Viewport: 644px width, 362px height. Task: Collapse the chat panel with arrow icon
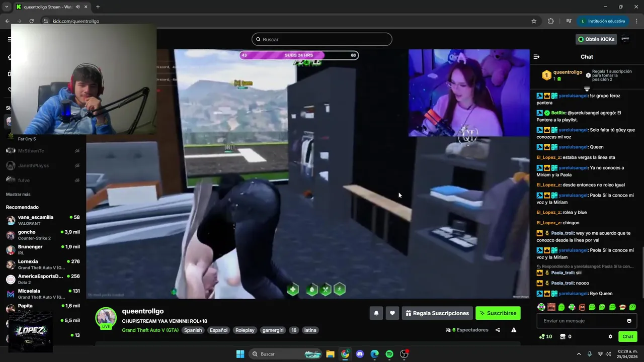536,57
